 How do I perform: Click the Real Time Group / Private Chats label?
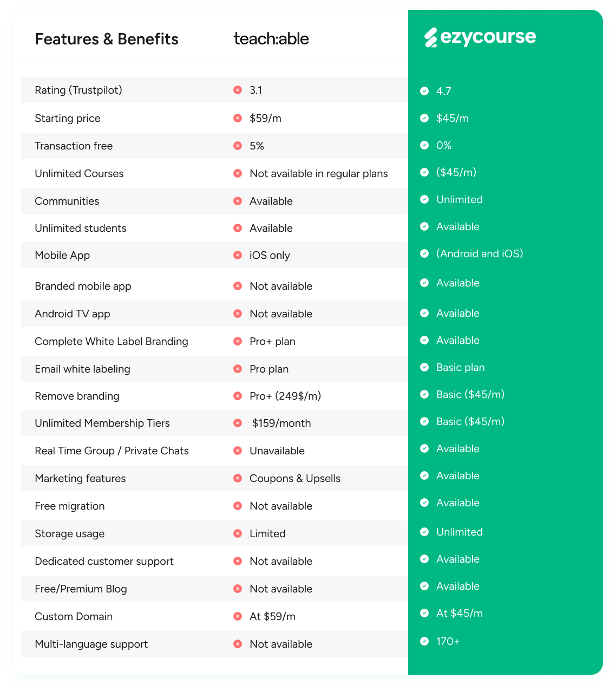pos(112,451)
